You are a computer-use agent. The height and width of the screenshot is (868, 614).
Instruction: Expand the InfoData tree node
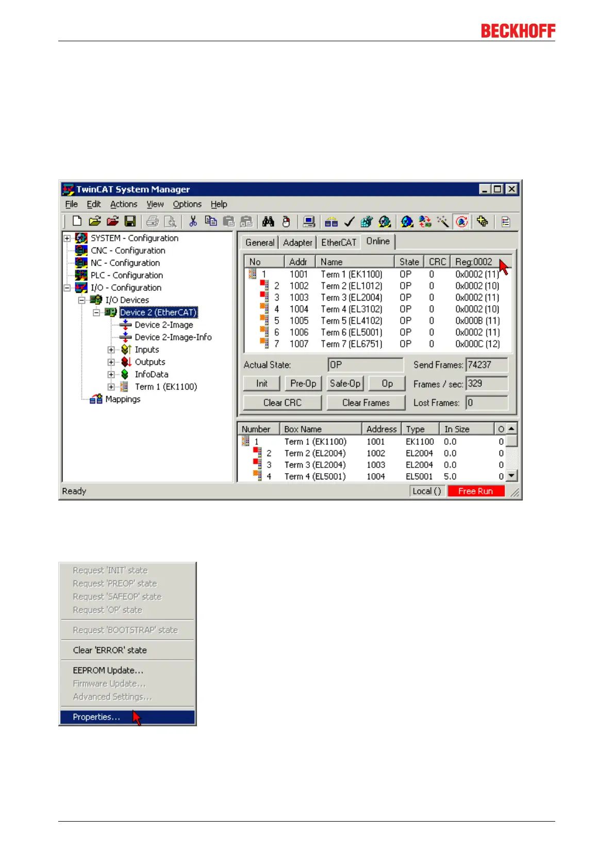pyautogui.click(x=111, y=374)
